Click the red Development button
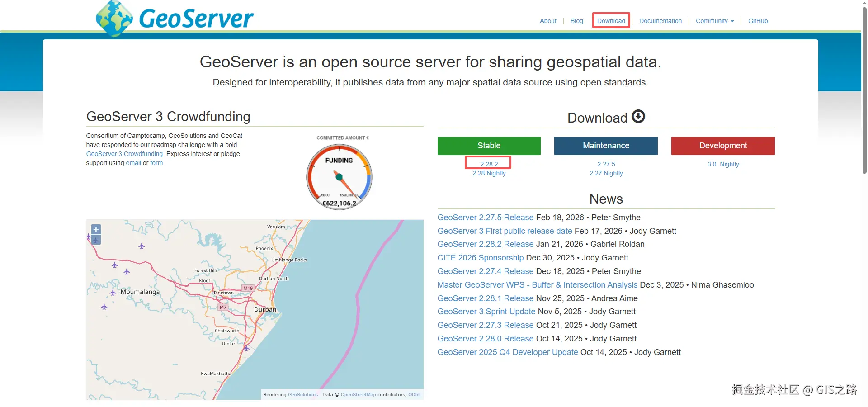Viewport: 868px width, 407px height. [x=723, y=146]
